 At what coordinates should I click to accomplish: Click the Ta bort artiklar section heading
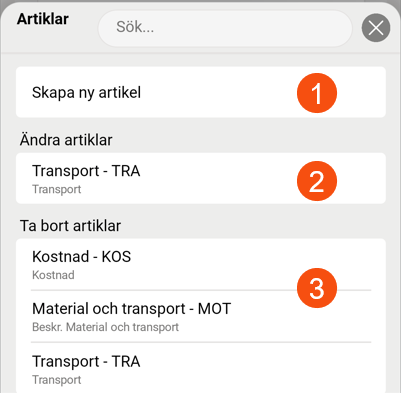coord(70,226)
